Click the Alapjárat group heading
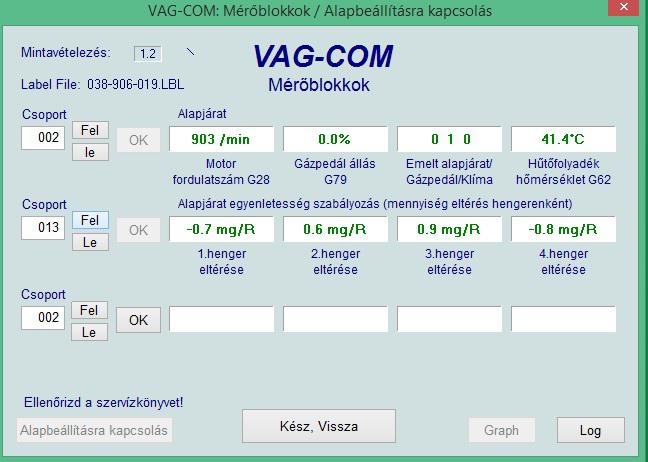The width and height of the screenshot is (648, 462). coord(202,114)
